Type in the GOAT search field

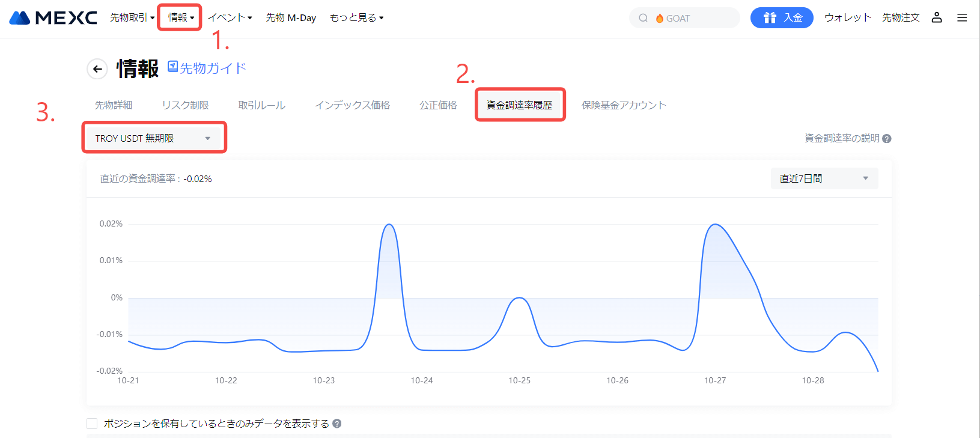pos(697,18)
